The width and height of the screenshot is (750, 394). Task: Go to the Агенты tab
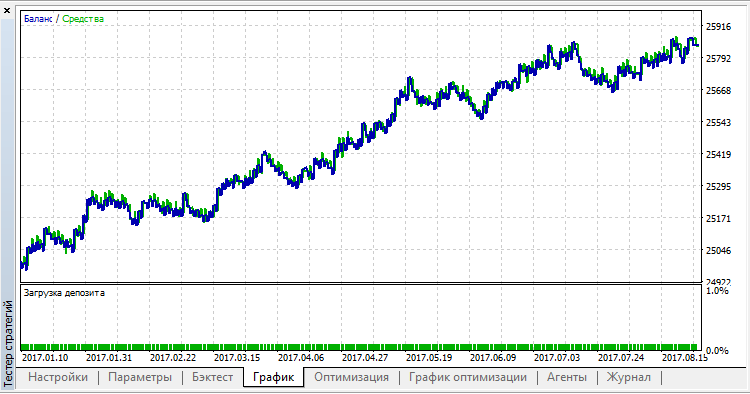(567, 377)
